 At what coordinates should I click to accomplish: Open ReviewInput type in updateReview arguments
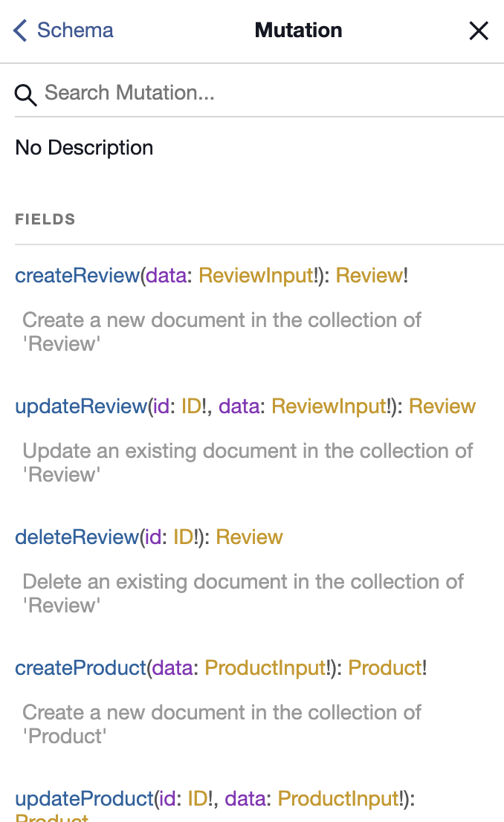click(x=329, y=407)
